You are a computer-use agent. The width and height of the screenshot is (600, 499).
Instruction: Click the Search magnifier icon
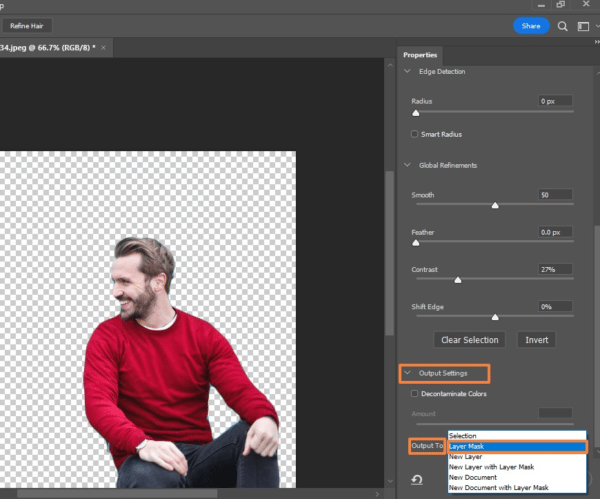point(563,26)
